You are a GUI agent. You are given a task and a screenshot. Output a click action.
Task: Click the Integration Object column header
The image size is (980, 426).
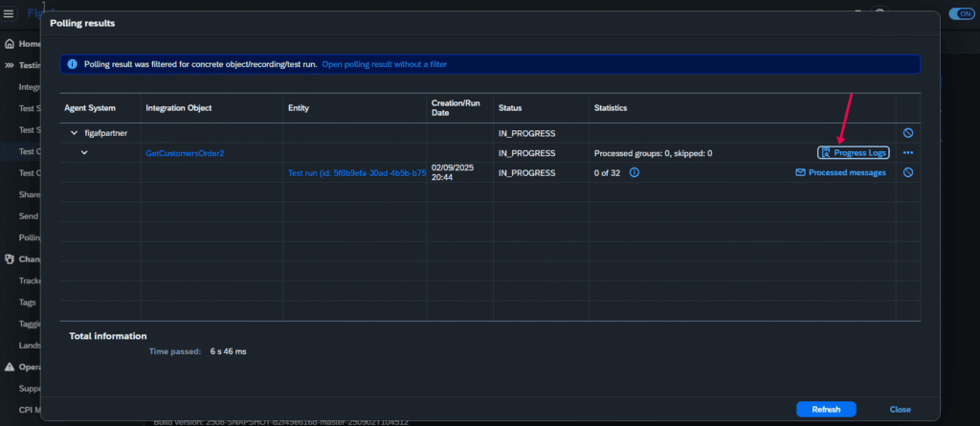coord(179,108)
